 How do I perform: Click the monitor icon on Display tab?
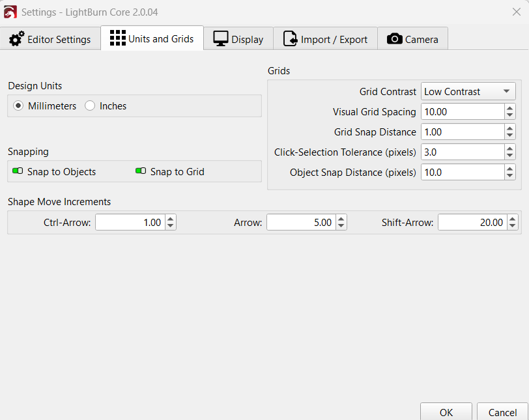tap(221, 39)
